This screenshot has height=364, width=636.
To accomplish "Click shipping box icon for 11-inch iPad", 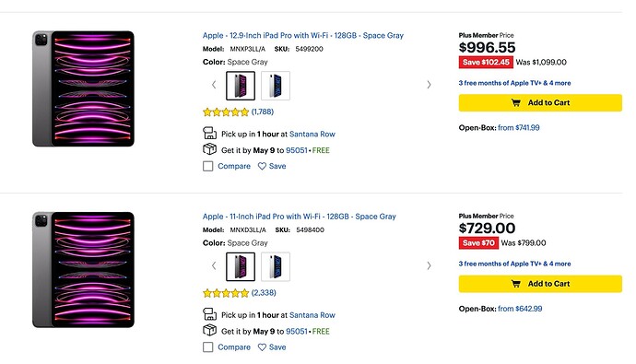I will (x=209, y=330).
